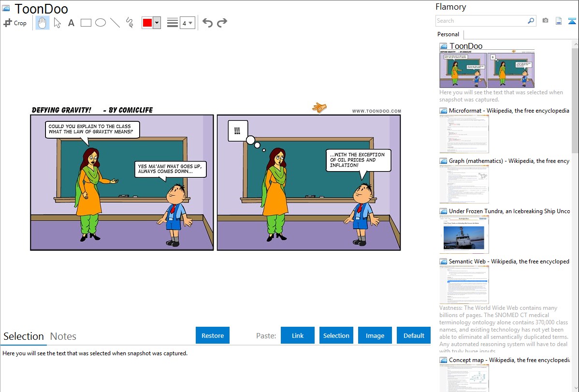The image size is (579, 392).
Task: Select the straight line tool
Action: 115,23
